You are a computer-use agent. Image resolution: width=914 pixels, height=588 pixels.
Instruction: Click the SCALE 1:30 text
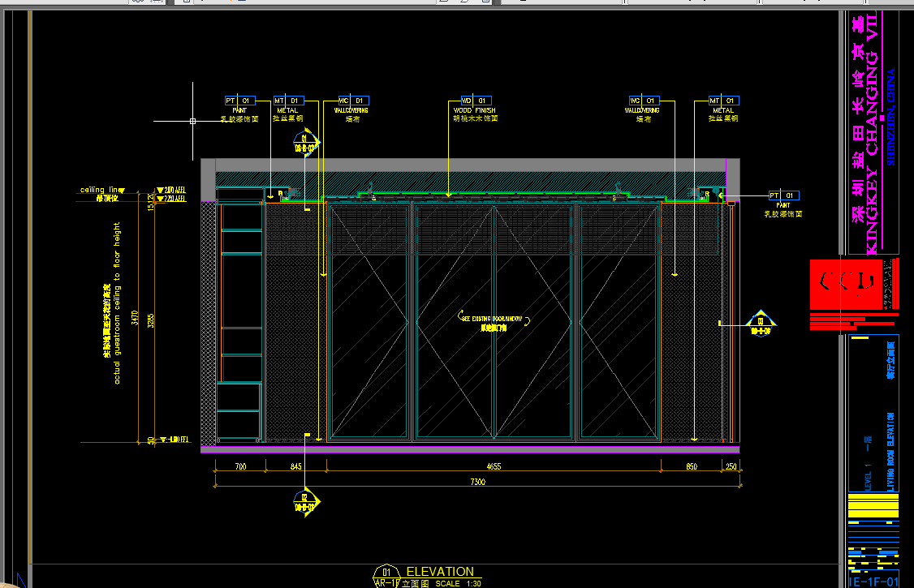[458, 583]
